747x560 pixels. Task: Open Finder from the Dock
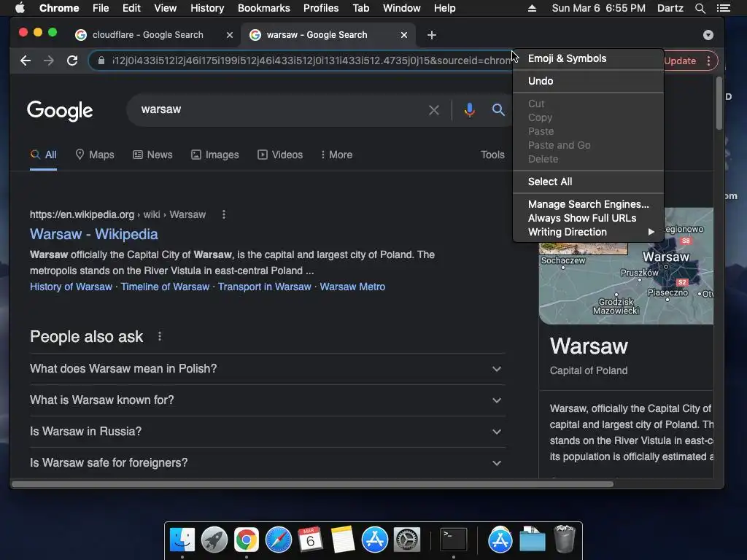coord(182,540)
